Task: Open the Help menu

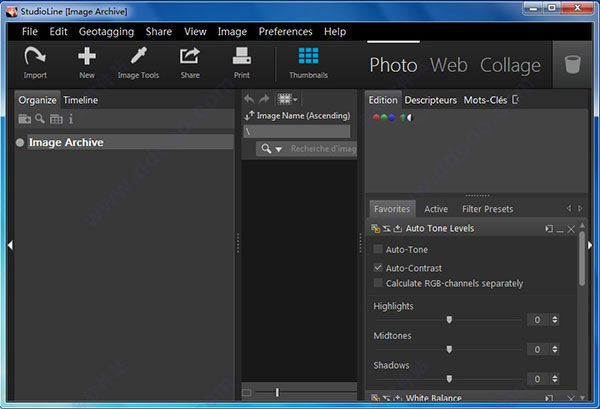Action: click(x=335, y=32)
